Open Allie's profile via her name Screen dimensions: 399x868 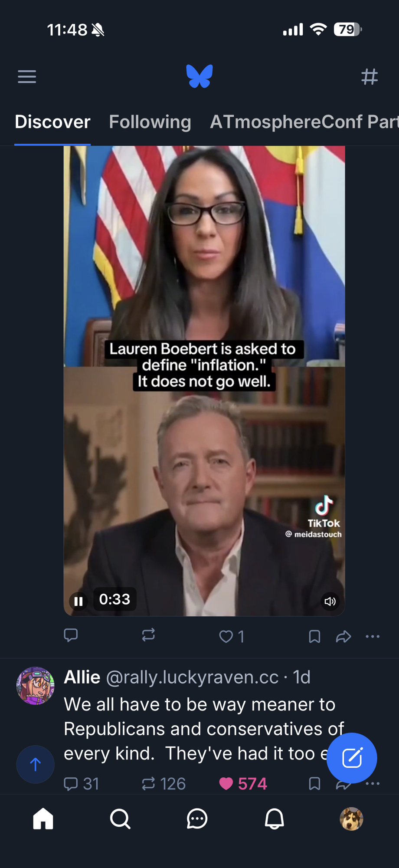click(x=82, y=677)
